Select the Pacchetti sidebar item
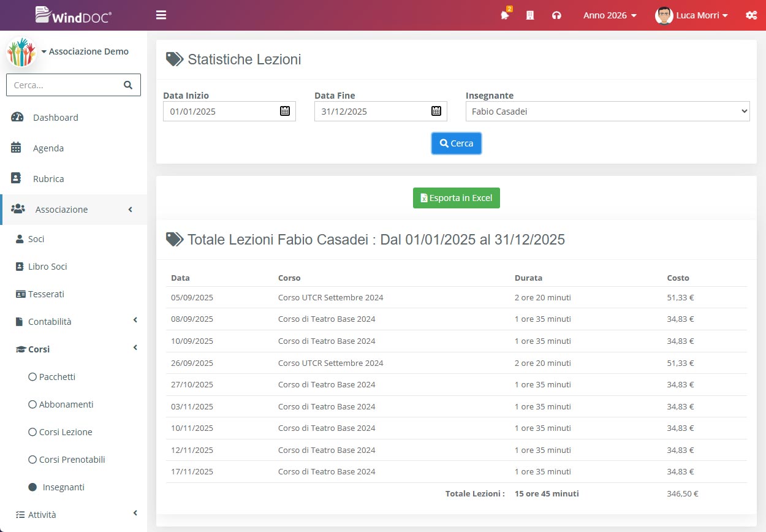Viewport: 766px width, 532px height. 57,377
